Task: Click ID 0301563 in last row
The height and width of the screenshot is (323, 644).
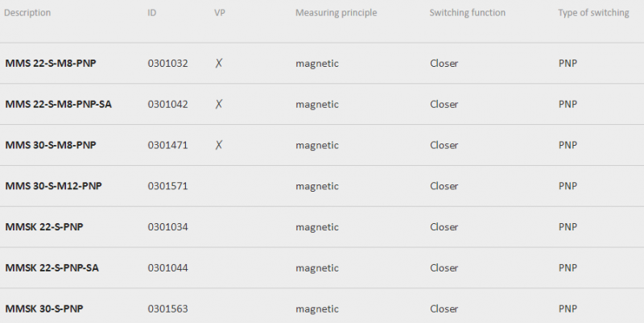Action: (x=167, y=309)
